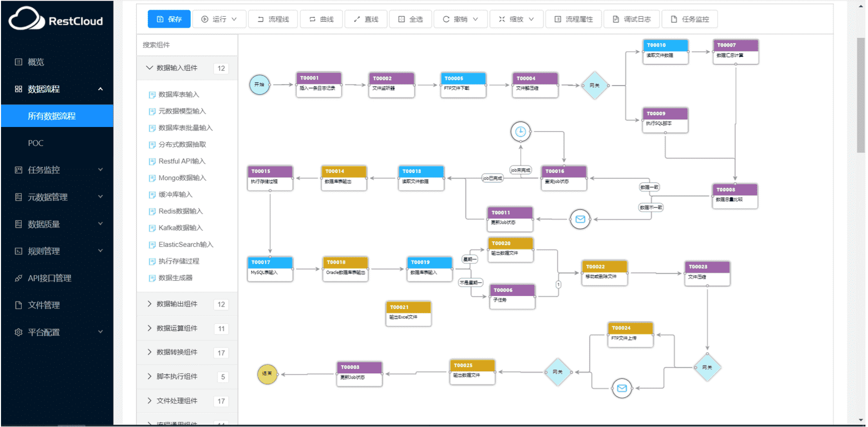Select the 数据库表批量输入 component
The width and height of the screenshot is (868, 427).
pyautogui.click(x=181, y=128)
